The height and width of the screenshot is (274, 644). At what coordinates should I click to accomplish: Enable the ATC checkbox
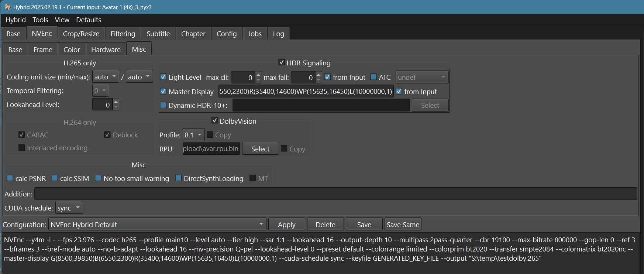[x=373, y=77]
